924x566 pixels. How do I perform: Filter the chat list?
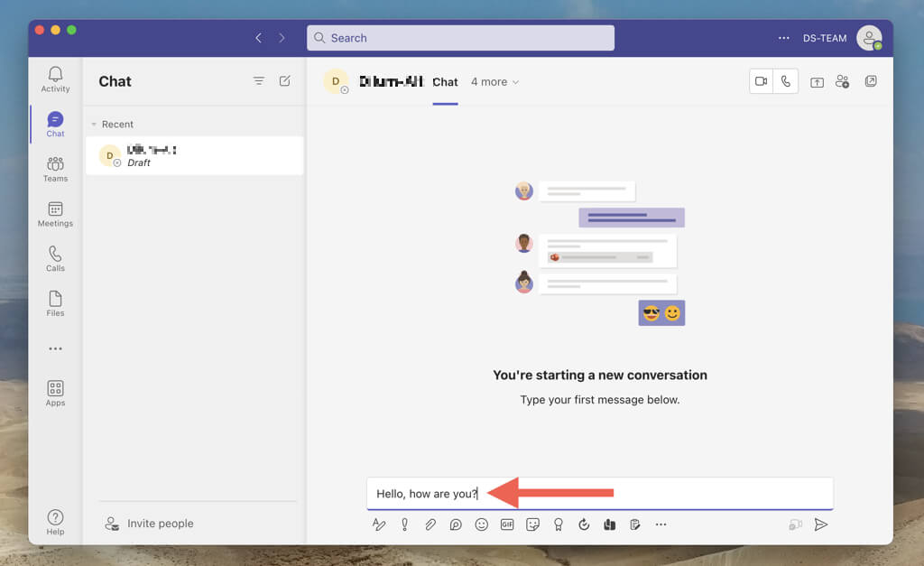click(259, 80)
